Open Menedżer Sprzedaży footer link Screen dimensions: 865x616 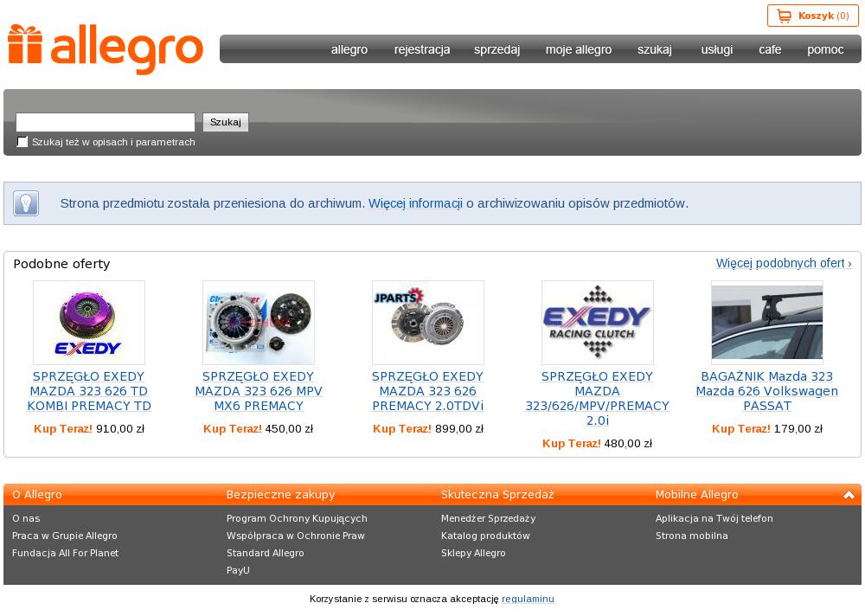pos(488,518)
